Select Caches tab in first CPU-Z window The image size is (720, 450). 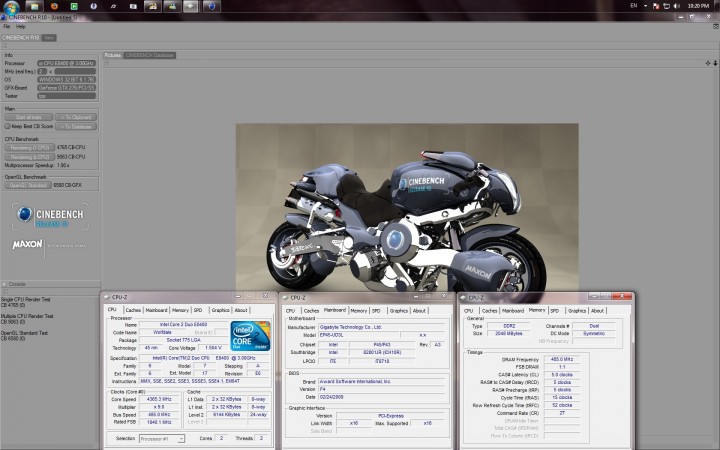pyautogui.click(x=133, y=310)
